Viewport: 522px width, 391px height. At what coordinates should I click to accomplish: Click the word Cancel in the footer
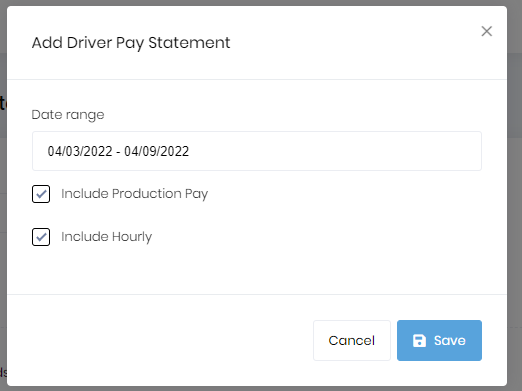pyautogui.click(x=352, y=341)
